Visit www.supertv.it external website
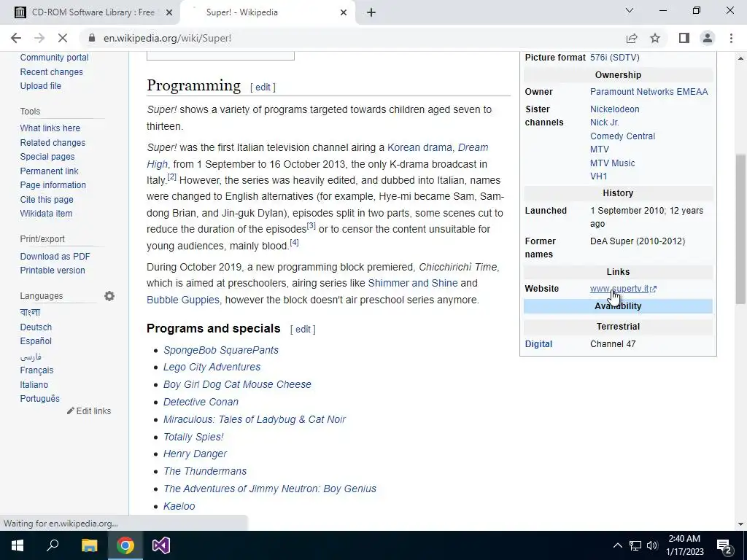The image size is (747, 560). pyautogui.click(x=623, y=289)
